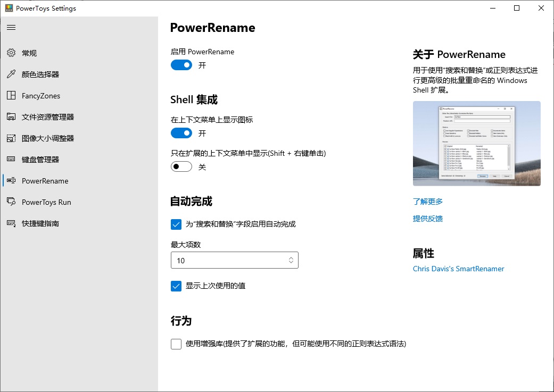Click the PowerRename page heading
Screen dimensions: 554x392
[x=212, y=28]
